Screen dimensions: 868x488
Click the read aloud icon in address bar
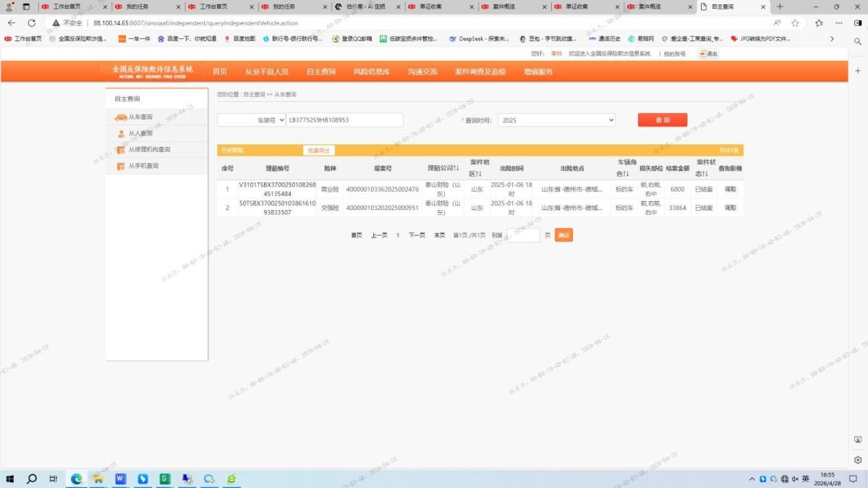click(777, 23)
